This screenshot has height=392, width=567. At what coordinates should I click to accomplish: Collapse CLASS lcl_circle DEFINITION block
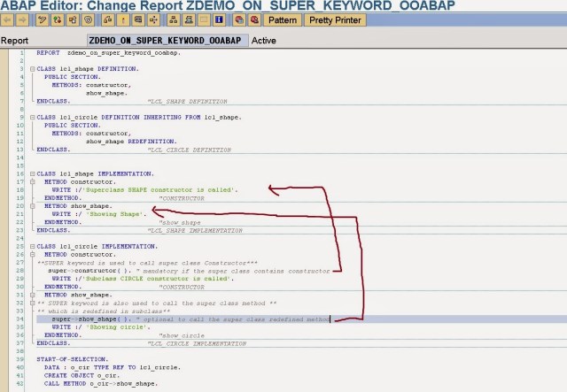[32, 117]
